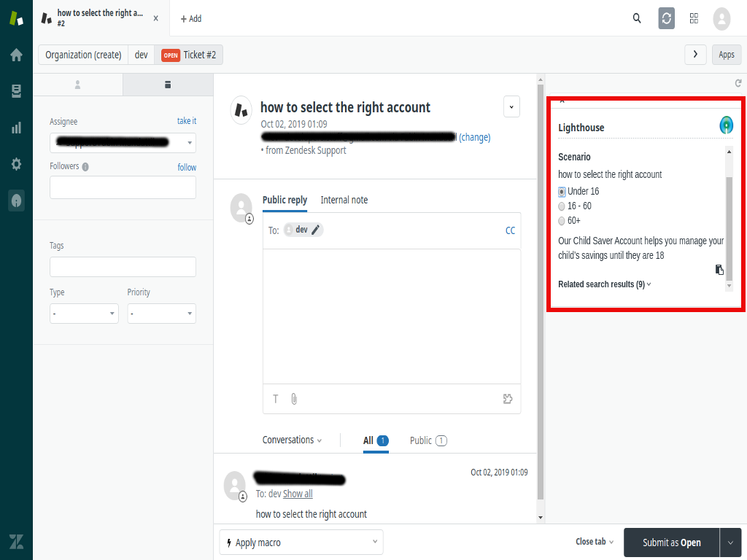The height and width of the screenshot is (560, 747).
Task: Click inside the Tags input field
Action: pyautogui.click(x=122, y=267)
